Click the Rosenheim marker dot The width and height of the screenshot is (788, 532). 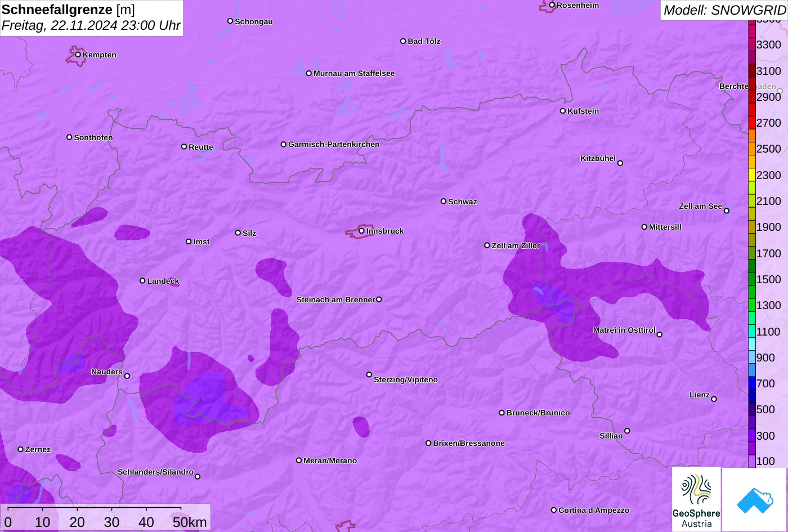click(x=552, y=5)
